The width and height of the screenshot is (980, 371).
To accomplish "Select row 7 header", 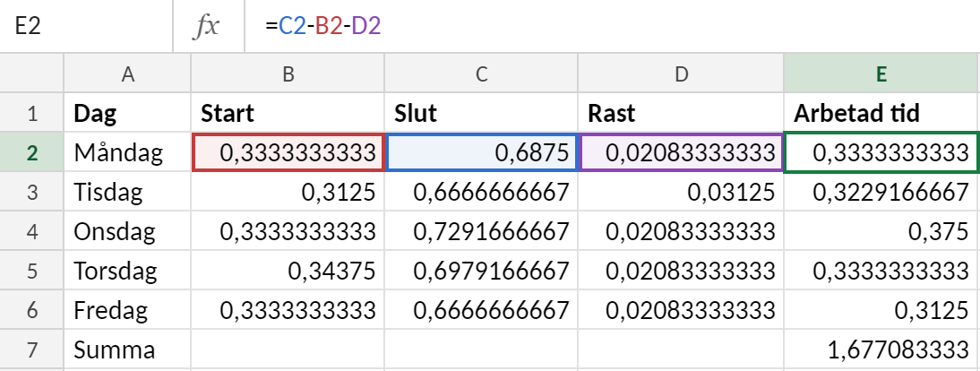I will (32, 349).
